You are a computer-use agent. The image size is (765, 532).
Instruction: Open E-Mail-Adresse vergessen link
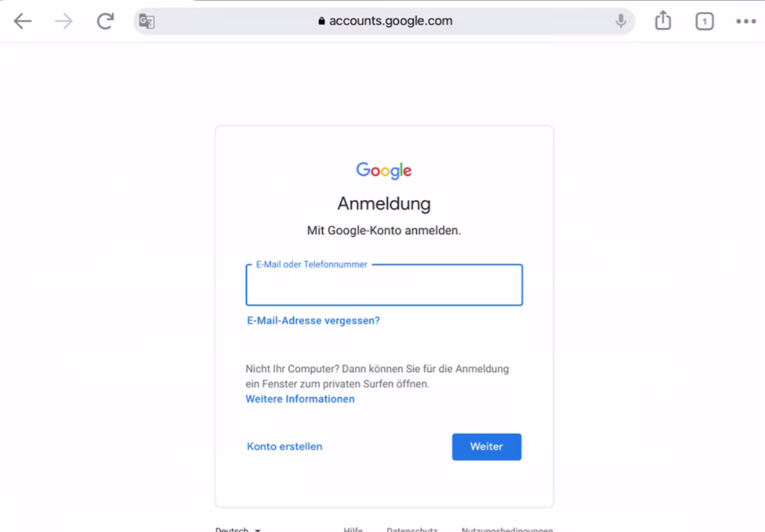tap(313, 320)
